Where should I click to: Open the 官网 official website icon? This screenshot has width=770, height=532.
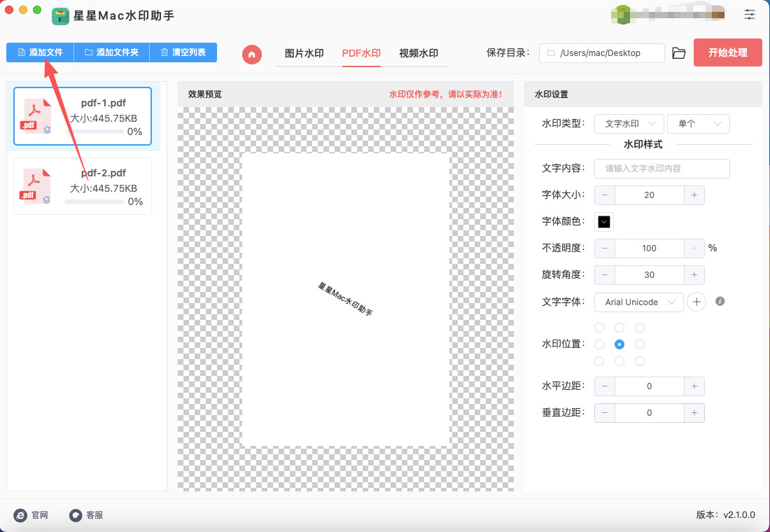20,515
